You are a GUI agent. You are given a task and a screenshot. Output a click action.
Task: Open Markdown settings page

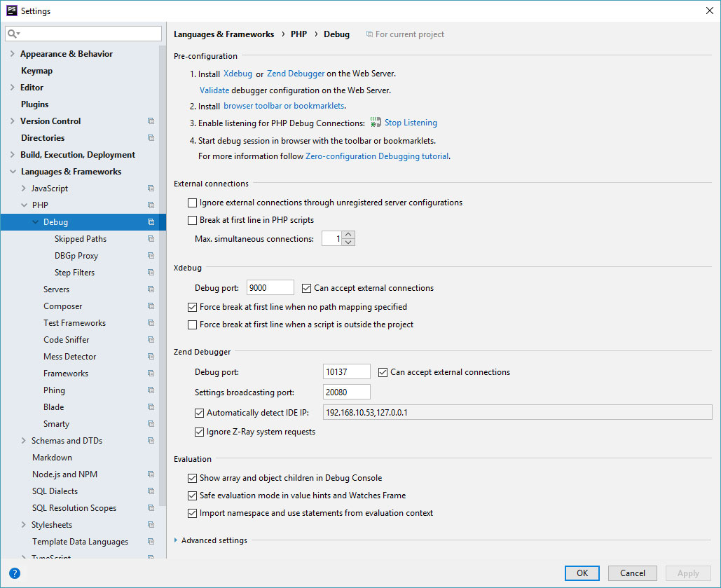pyautogui.click(x=52, y=458)
